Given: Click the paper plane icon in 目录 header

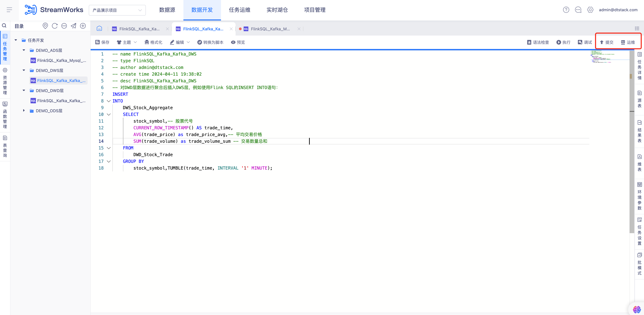Looking at the screenshot, I should 73,26.
